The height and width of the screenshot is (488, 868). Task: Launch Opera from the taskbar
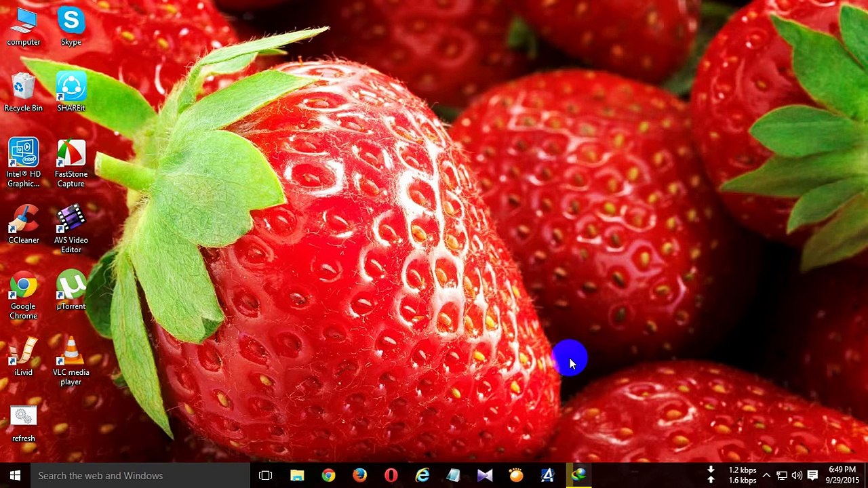[391, 475]
